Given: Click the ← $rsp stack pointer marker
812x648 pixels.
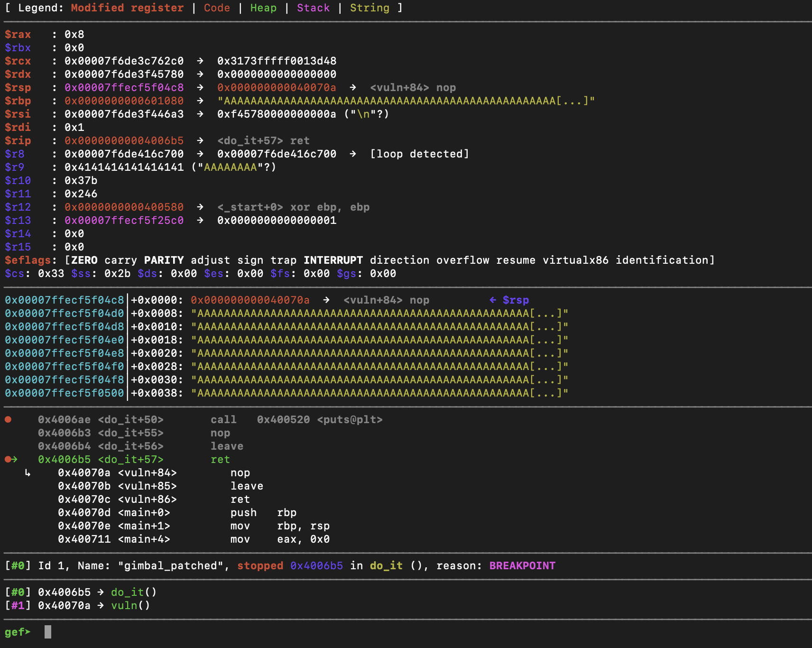Looking at the screenshot, I should pos(509,300).
